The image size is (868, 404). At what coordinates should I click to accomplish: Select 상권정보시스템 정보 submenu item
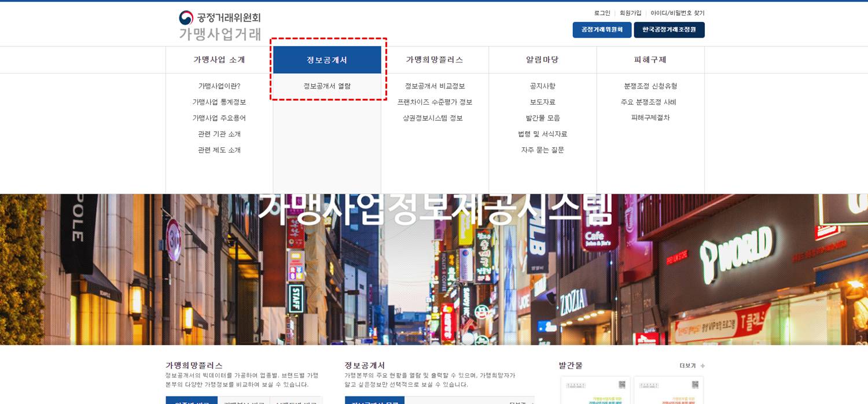click(x=433, y=118)
